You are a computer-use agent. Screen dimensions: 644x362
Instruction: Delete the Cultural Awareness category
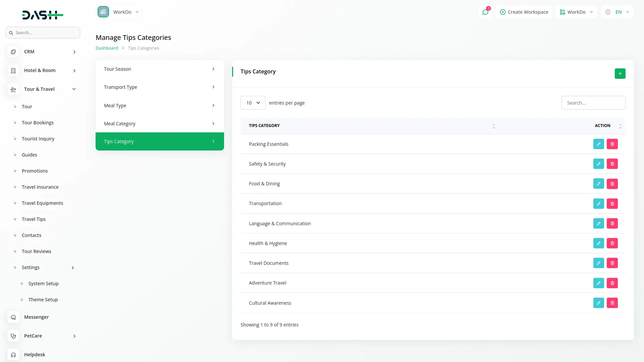[612, 303]
